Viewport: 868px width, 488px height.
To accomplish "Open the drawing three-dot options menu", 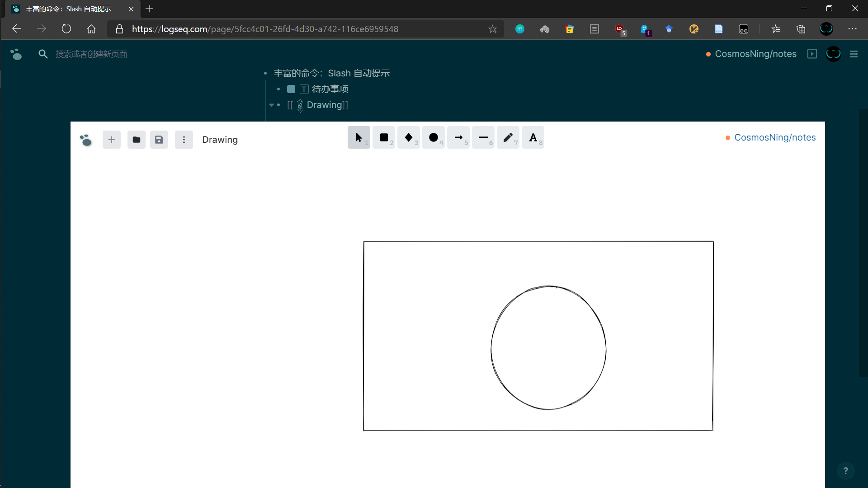I will 184,140.
